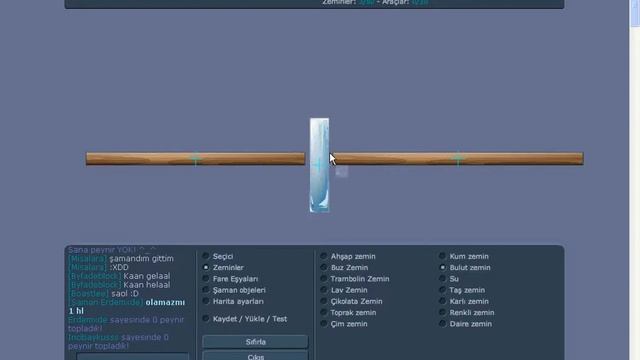Choose the Şaman objeleri option
The height and width of the screenshot is (360, 640).
pos(206,290)
